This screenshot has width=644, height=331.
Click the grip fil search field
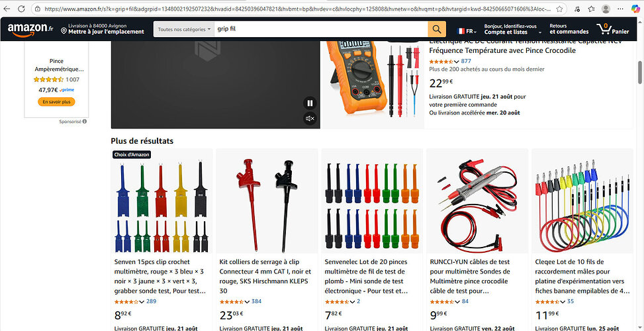point(321,29)
